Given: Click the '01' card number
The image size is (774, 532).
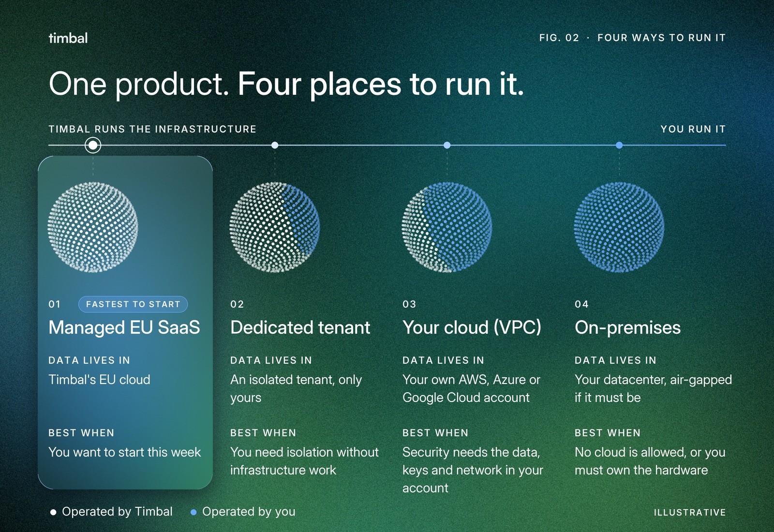Looking at the screenshot, I should click(55, 304).
